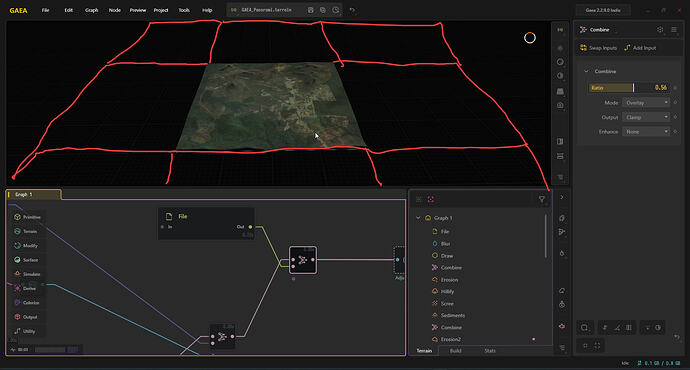
Task: Toggle the diamond icon beside Enhance dropdown
Action: (675, 132)
